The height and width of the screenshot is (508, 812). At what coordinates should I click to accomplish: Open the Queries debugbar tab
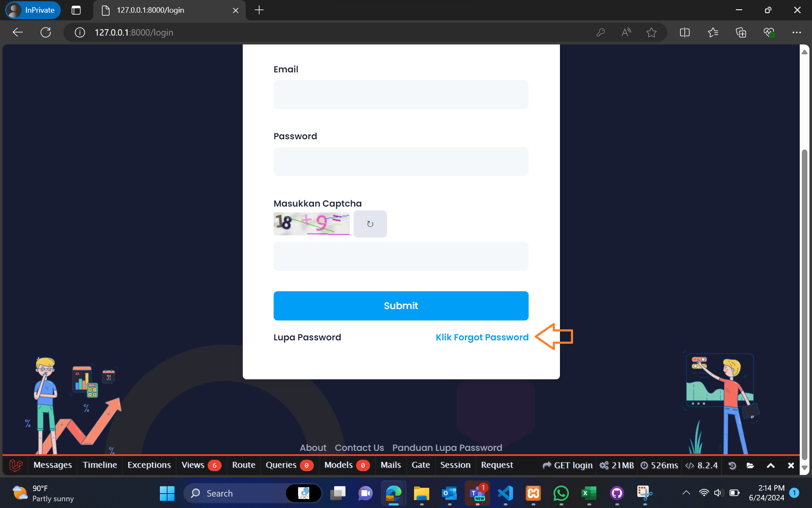(x=290, y=465)
